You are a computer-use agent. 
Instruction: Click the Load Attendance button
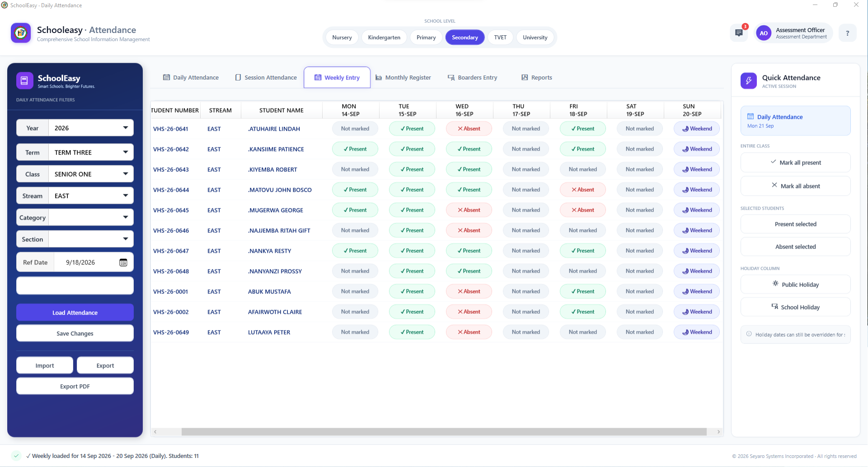tap(75, 312)
